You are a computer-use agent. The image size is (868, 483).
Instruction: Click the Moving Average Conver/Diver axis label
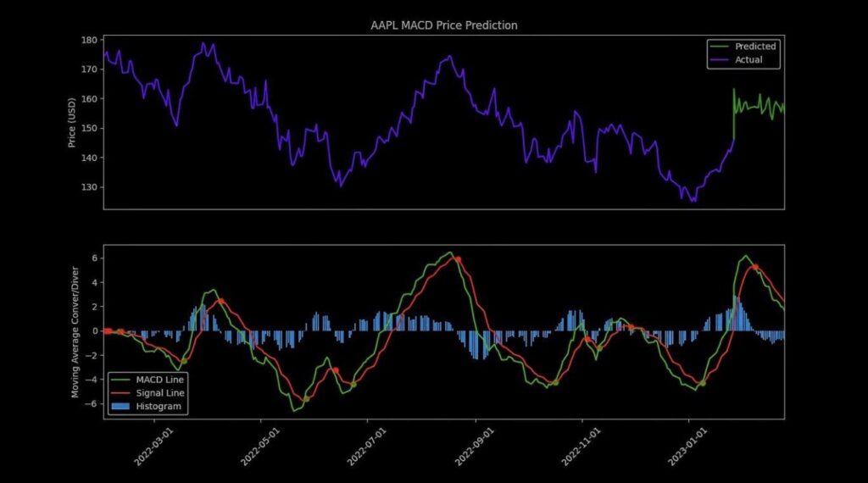click(75, 332)
